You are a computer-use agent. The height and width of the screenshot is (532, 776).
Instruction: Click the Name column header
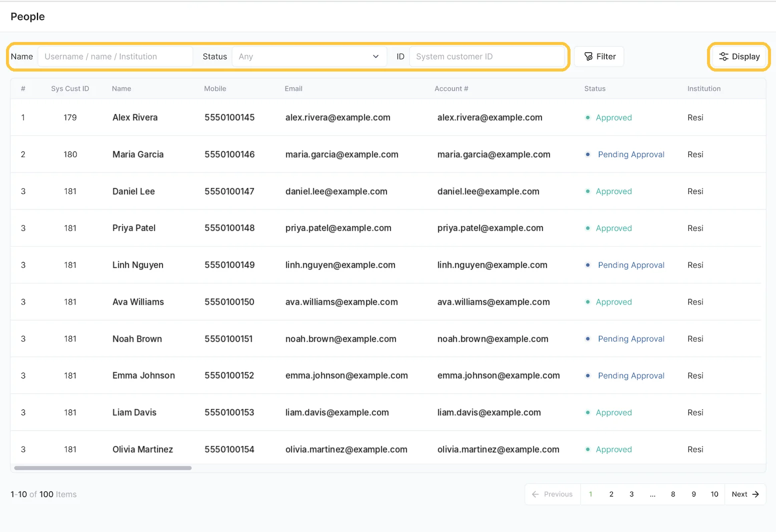(x=121, y=88)
